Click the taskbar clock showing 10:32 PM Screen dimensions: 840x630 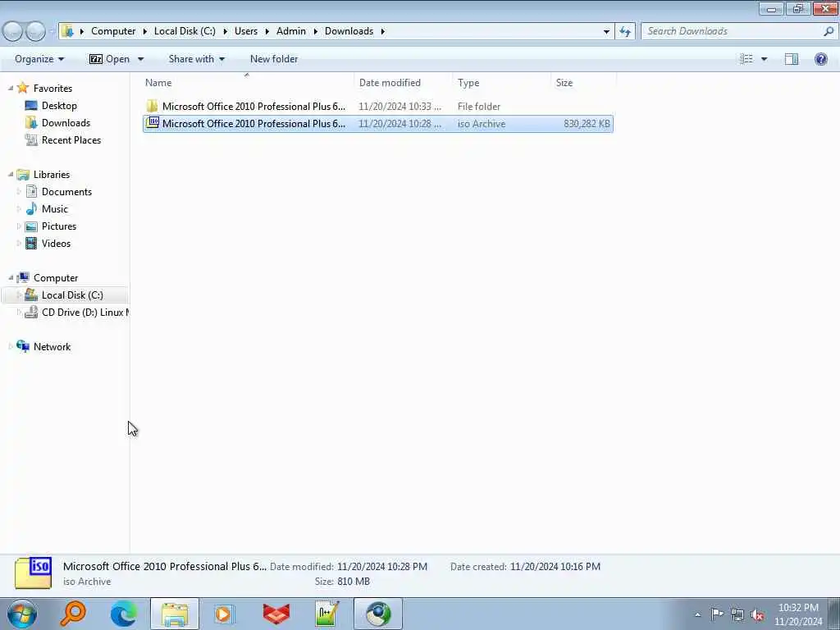[798, 614]
